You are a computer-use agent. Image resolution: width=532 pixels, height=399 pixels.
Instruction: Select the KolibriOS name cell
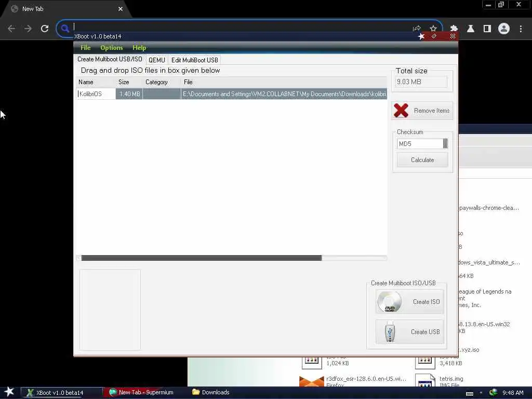tap(96, 94)
